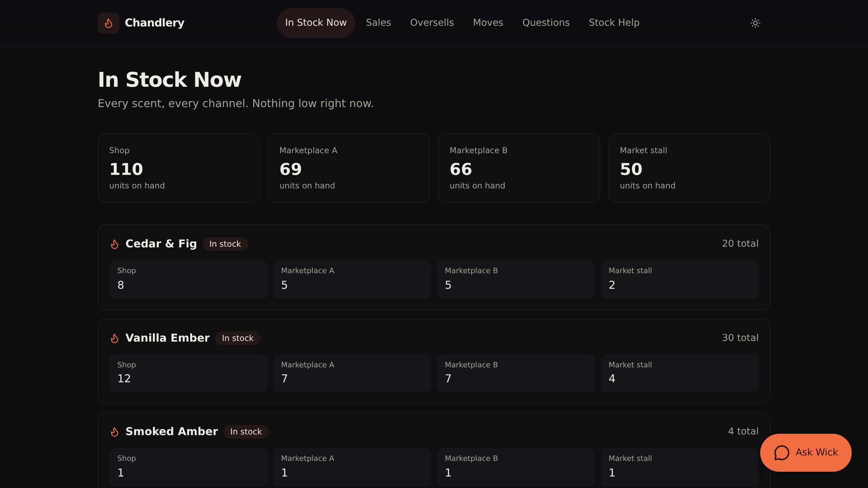Screen dimensions: 868x488
Task: Open the Questions tab
Action: point(546,23)
